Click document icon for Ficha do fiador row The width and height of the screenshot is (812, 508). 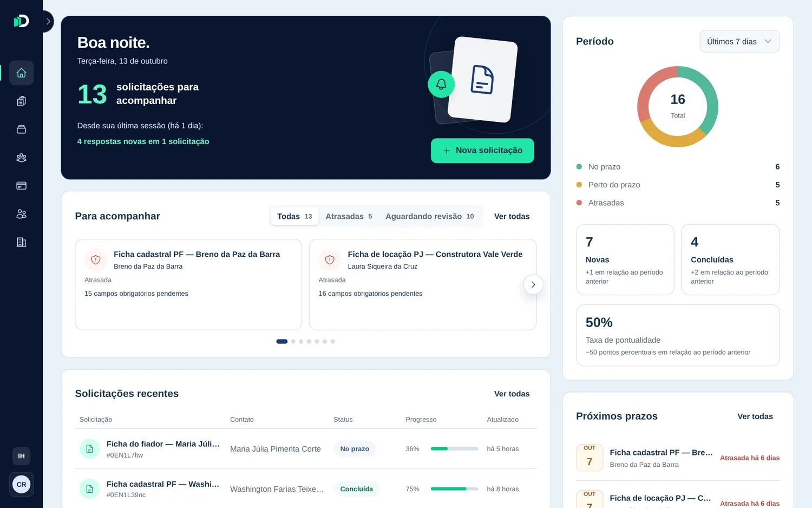click(x=90, y=449)
